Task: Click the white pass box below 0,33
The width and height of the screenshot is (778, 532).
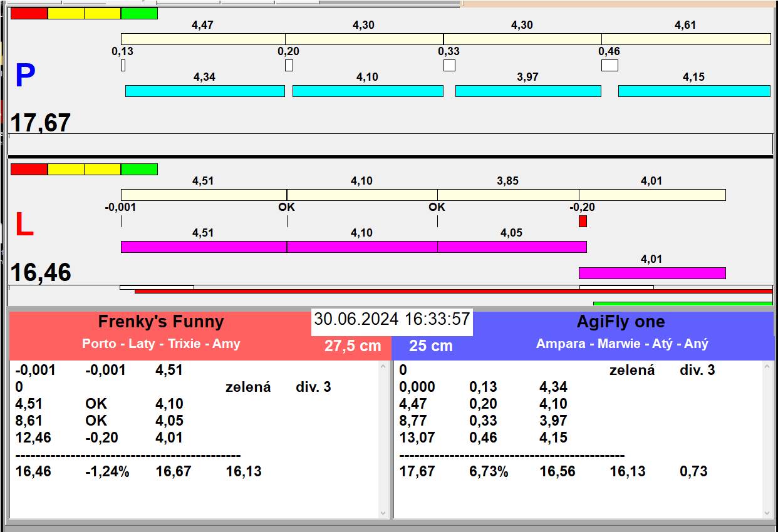Action: [x=449, y=65]
